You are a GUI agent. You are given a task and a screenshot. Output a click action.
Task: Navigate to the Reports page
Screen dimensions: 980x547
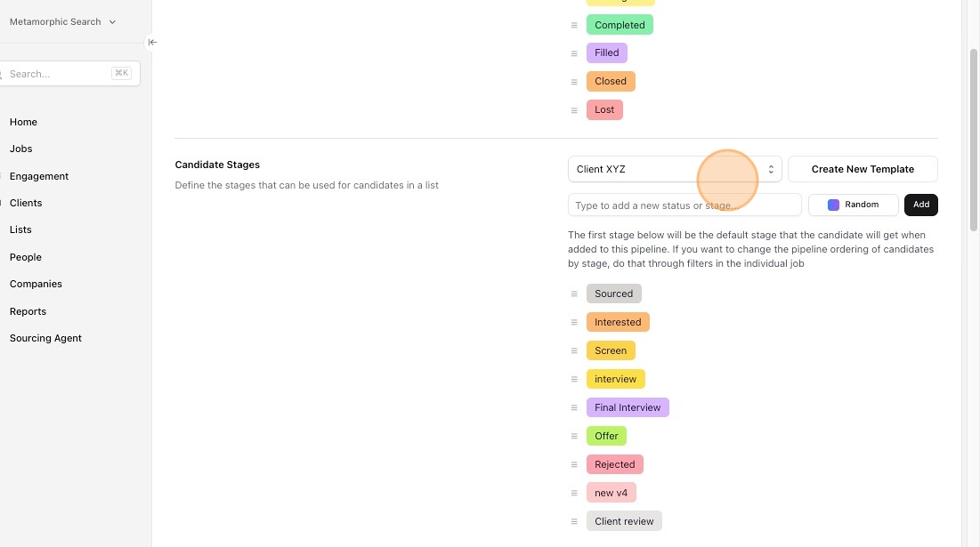coord(28,311)
